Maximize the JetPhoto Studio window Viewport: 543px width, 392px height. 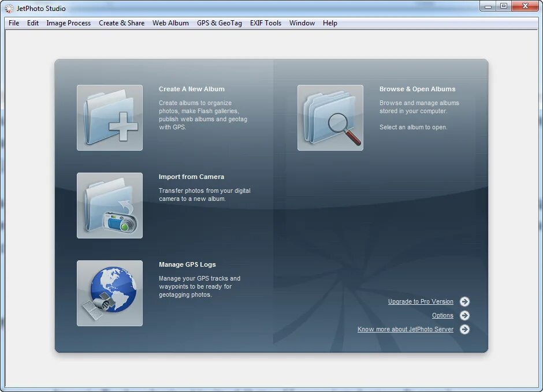click(x=504, y=6)
